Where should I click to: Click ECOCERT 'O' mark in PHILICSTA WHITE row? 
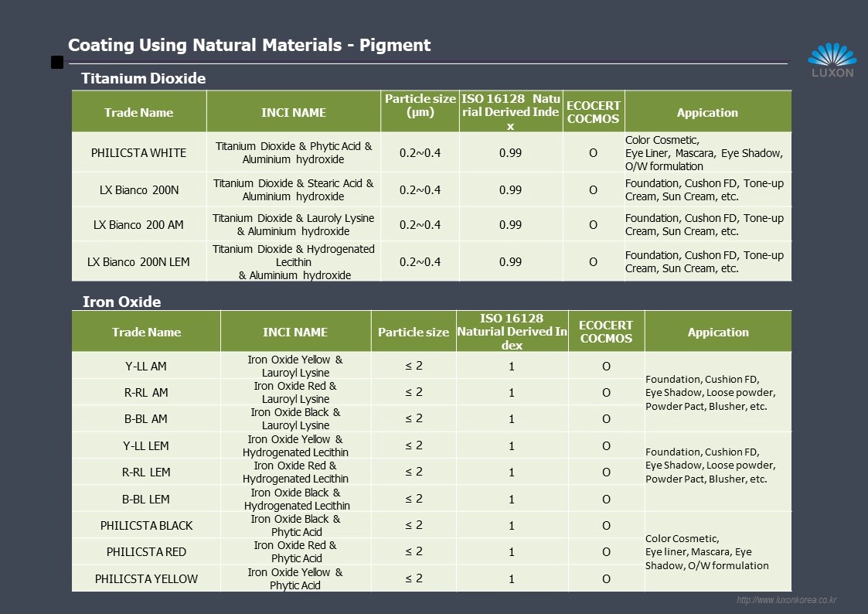pos(593,153)
